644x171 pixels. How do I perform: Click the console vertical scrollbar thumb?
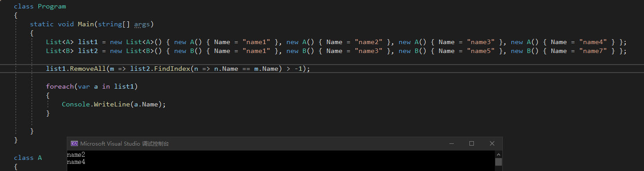499,162
